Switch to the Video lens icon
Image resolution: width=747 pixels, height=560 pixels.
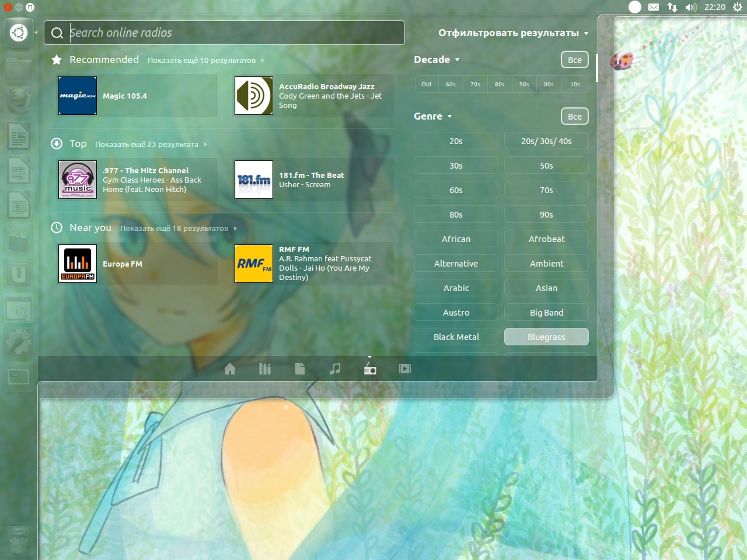(405, 369)
